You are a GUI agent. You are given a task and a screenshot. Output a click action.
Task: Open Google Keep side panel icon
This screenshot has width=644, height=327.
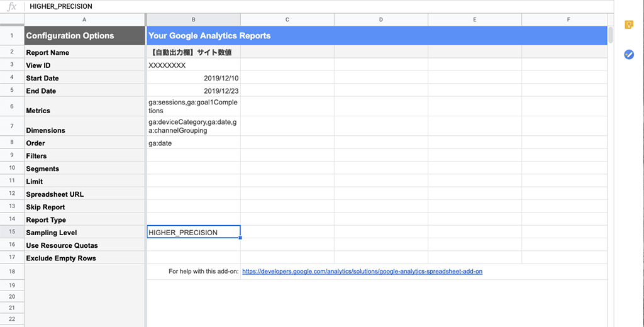click(x=629, y=25)
